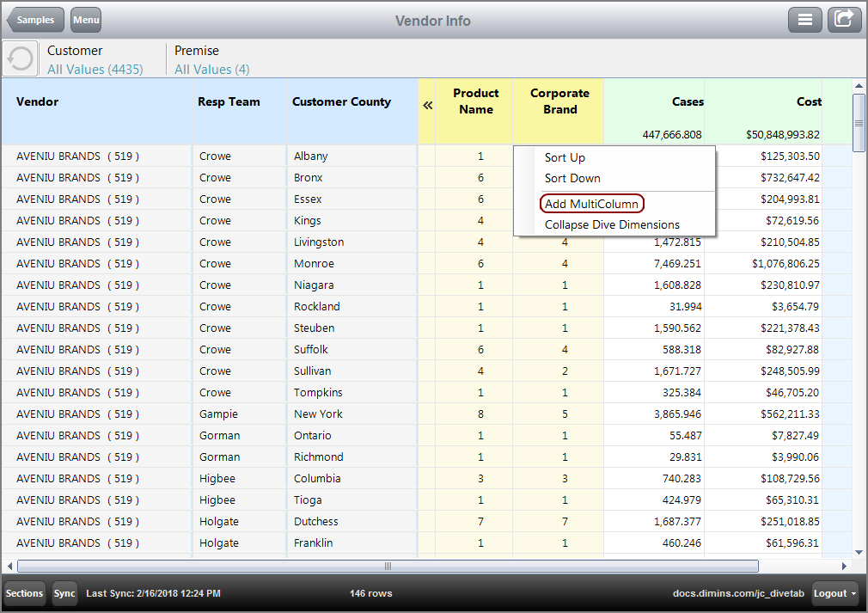Open the Logout dropdown
868x613 pixels.
pyautogui.click(x=833, y=593)
